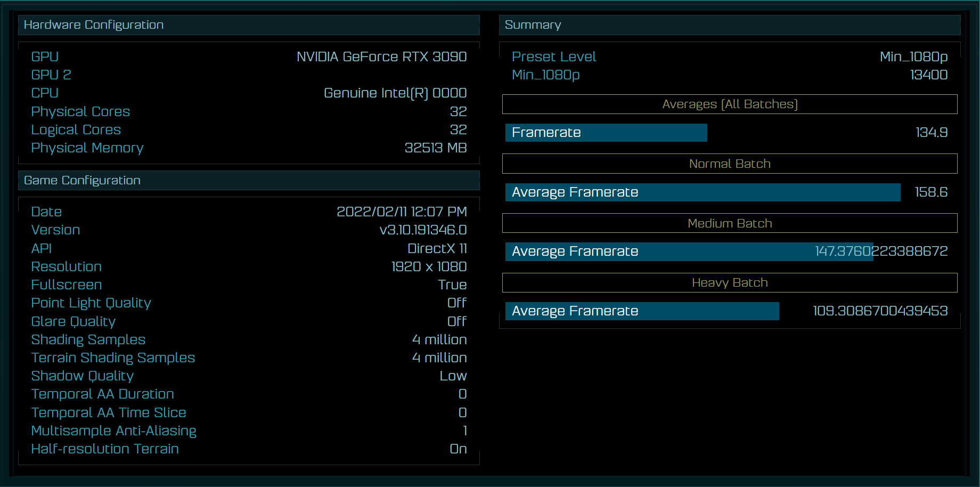Click the DirectX 11 API value

(x=437, y=249)
